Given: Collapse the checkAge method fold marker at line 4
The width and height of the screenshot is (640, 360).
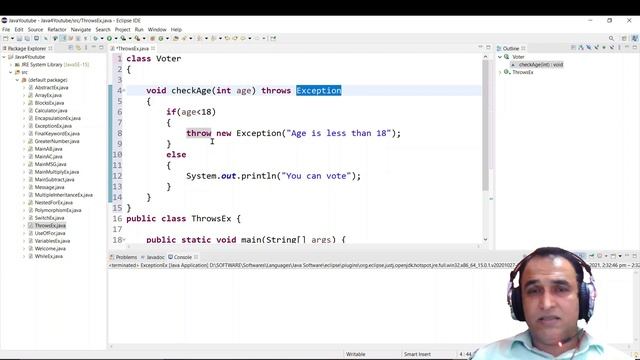Looking at the screenshot, I should pyautogui.click(x=124, y=91).
